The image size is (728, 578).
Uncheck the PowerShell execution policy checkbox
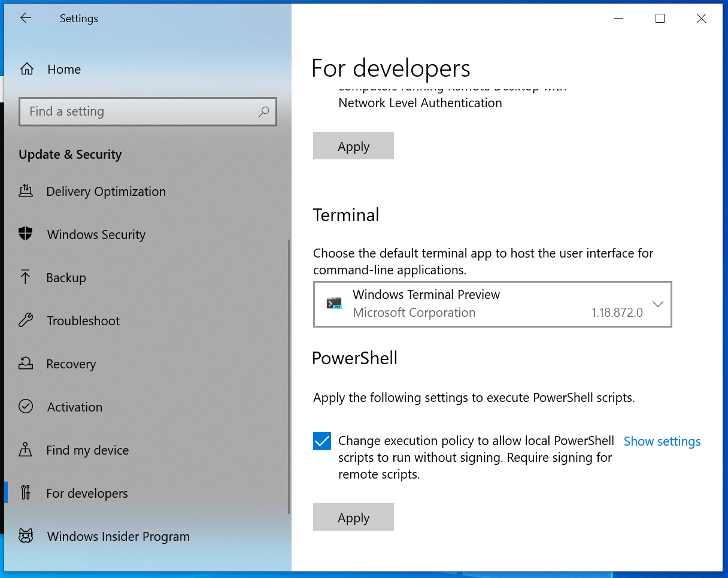tap(321, 440)
